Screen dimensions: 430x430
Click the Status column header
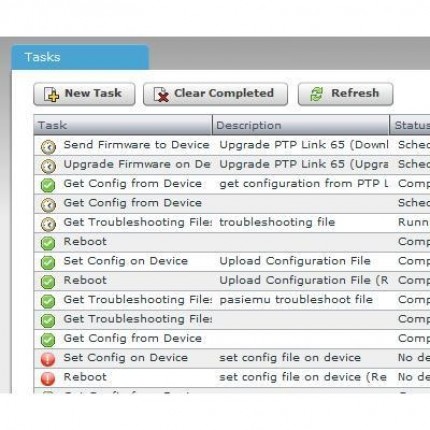pyautogui.click(x=410, y=125)
